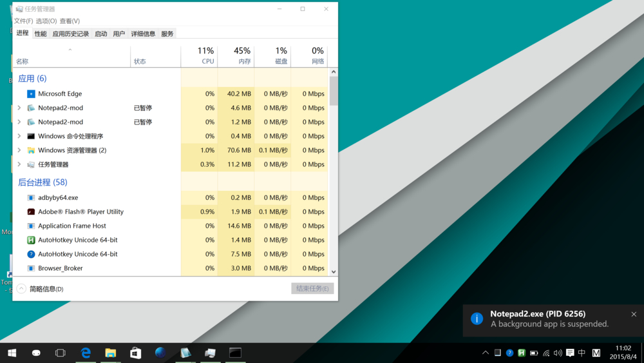
Task: Open the taskbar search icon
Action: coord(36,353)
